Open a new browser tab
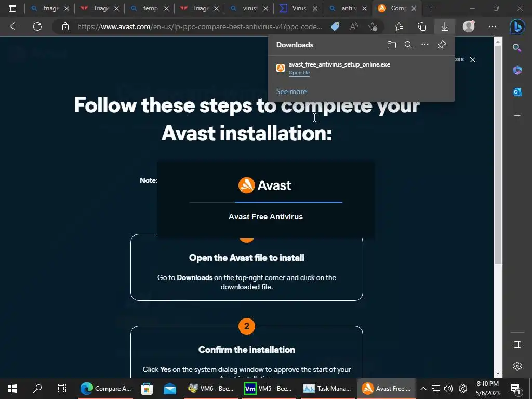Image resolution: width=532 pixels, height=399 pixels. (431, 8)
